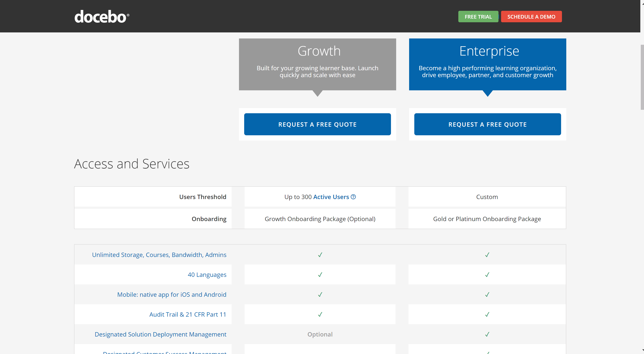The width and height of the screenshot is (644, 354).
Task: Click Growth checkmark for Unlimited Storage row
Action: point(320,255)
